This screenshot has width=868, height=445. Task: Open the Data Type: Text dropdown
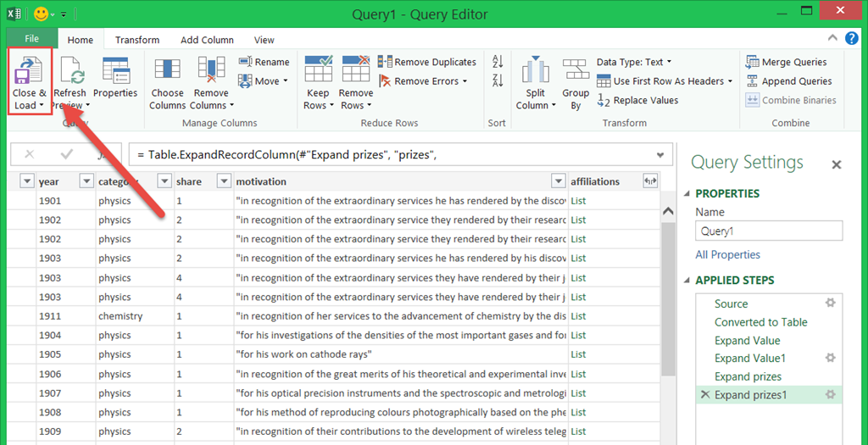point(633,62)
